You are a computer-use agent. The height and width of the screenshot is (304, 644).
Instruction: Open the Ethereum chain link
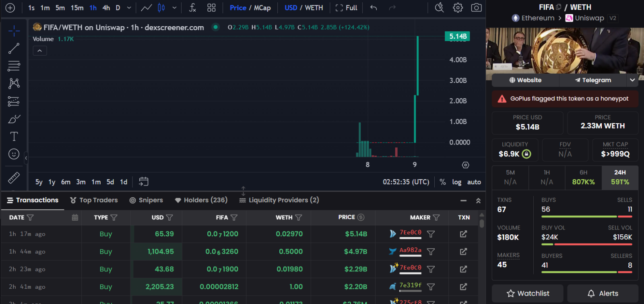[x=533, y=18]
